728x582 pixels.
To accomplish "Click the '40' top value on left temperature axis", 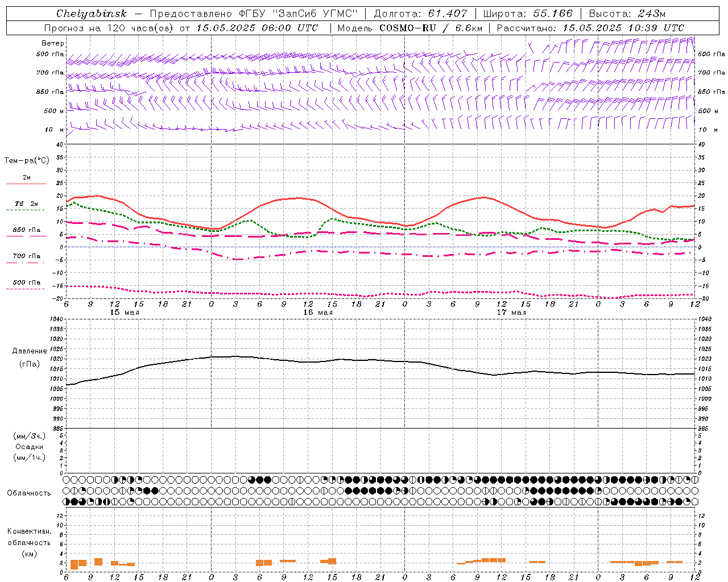I will point(60,144).
